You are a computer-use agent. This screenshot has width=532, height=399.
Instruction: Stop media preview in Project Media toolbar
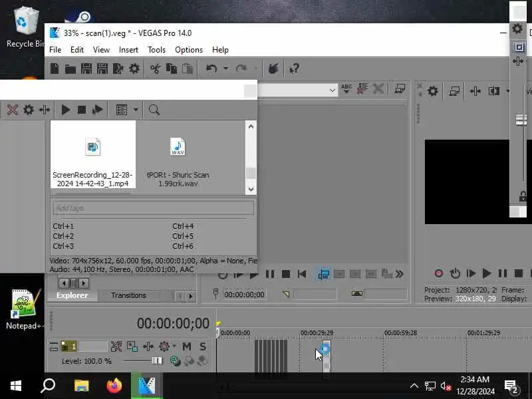click(81, 110)
